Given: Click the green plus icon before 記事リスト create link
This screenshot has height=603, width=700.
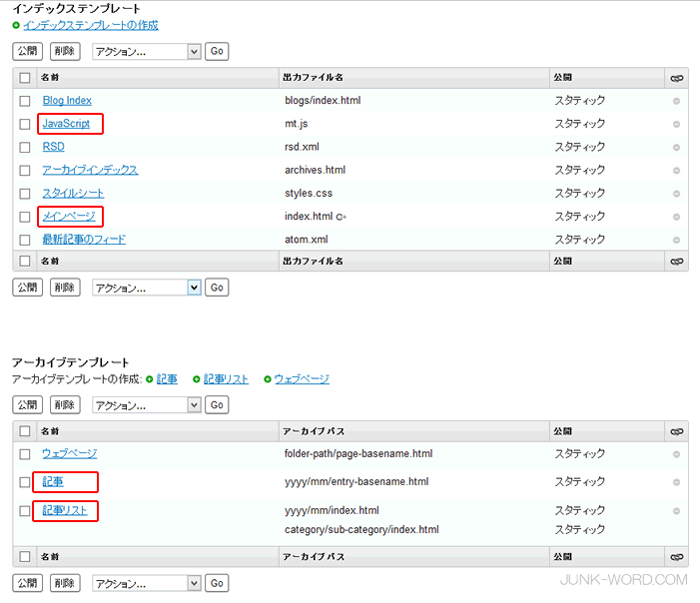Looking at the screenshot, I should click(x=197, y=379).
